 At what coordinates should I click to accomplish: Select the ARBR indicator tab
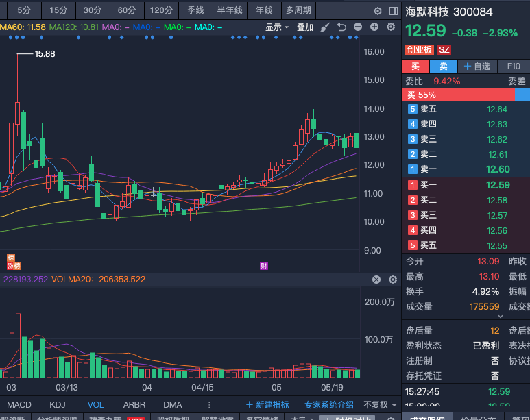point(134,404)
